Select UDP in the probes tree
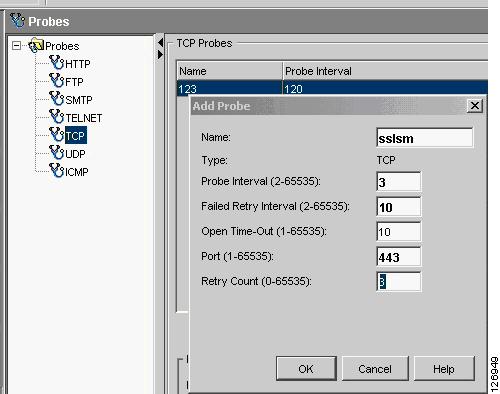This screenshot has width=500, height=394. point(75,154)
